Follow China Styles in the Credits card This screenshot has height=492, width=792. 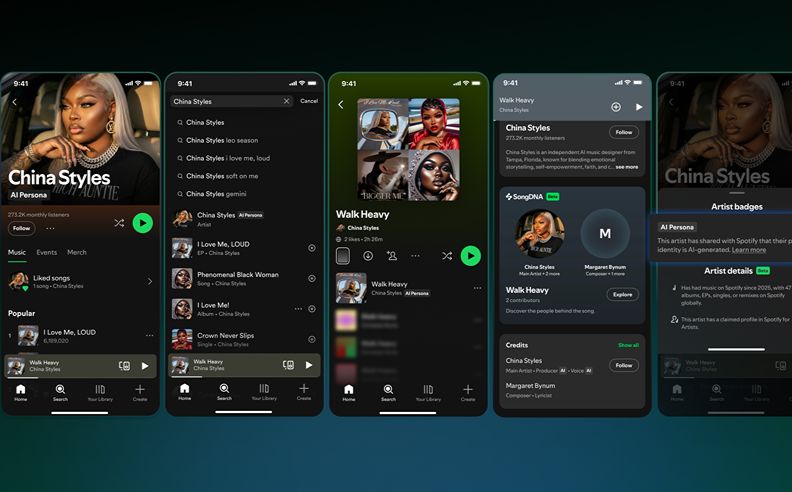(624, 365)
